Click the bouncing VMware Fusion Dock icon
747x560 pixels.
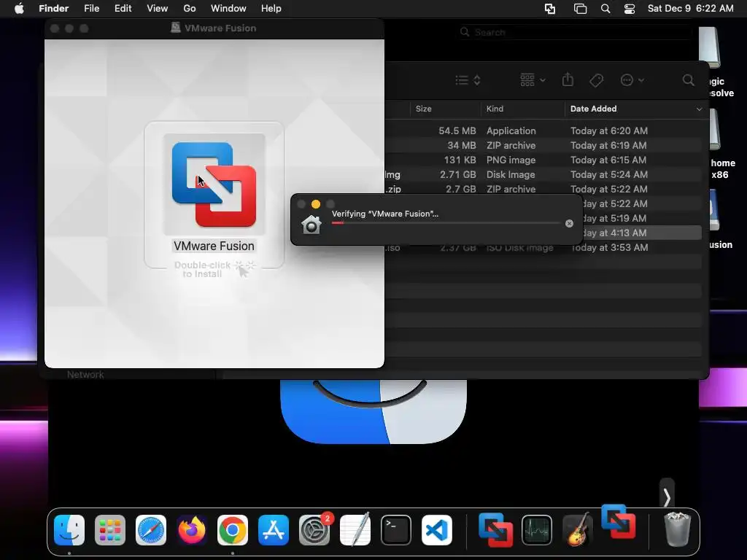[619, 521]
